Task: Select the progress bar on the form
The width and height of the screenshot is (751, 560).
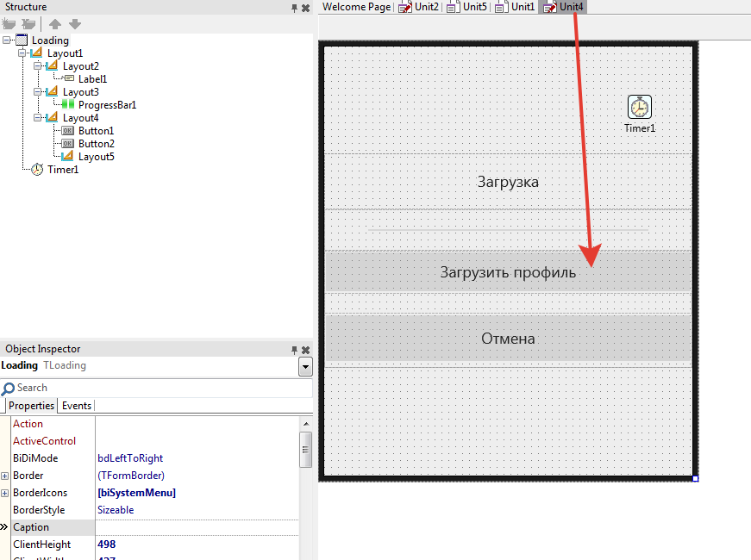Action: point(508,230)
